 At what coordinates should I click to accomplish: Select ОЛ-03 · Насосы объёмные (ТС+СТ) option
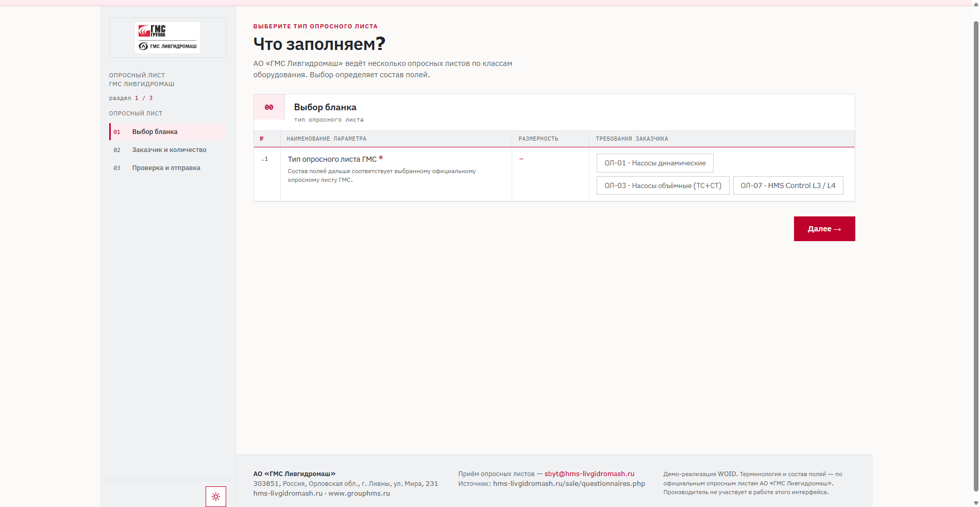tap(663, 185)
